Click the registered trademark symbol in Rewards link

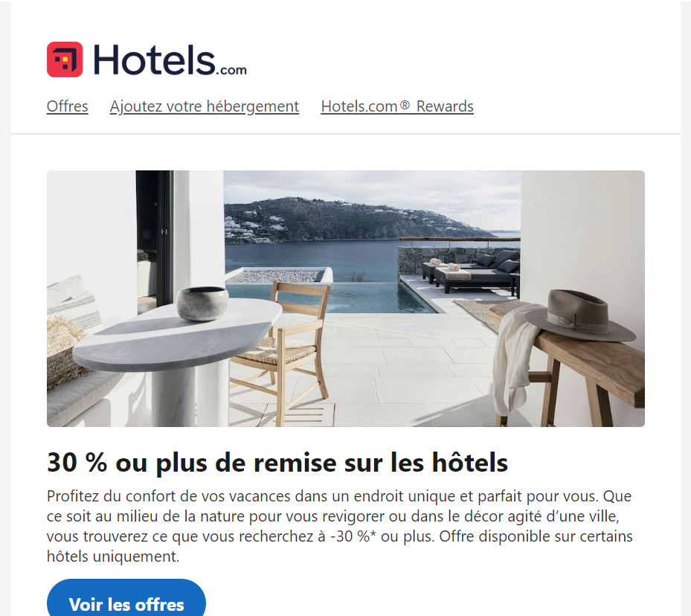coord(405,106)
